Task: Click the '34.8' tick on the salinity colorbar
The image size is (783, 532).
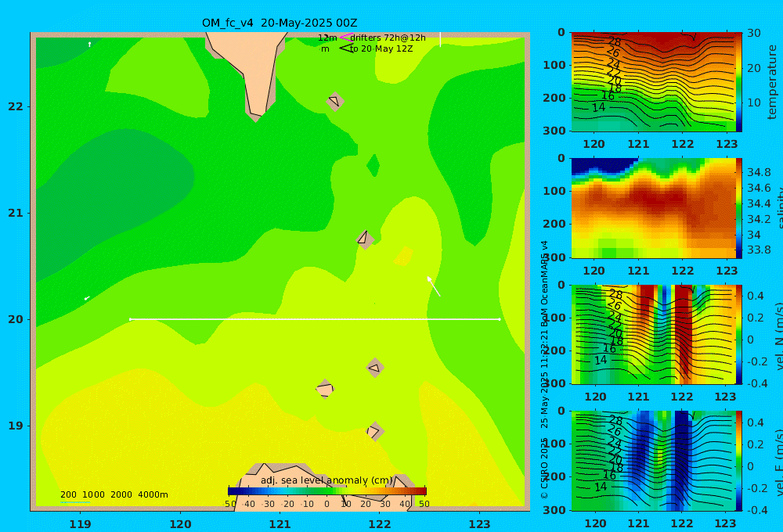Action: [759, 172]
